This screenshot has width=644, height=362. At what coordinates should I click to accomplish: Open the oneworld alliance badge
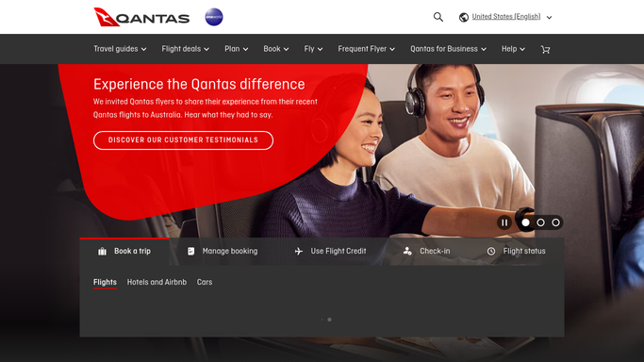[x=214, y=17]
